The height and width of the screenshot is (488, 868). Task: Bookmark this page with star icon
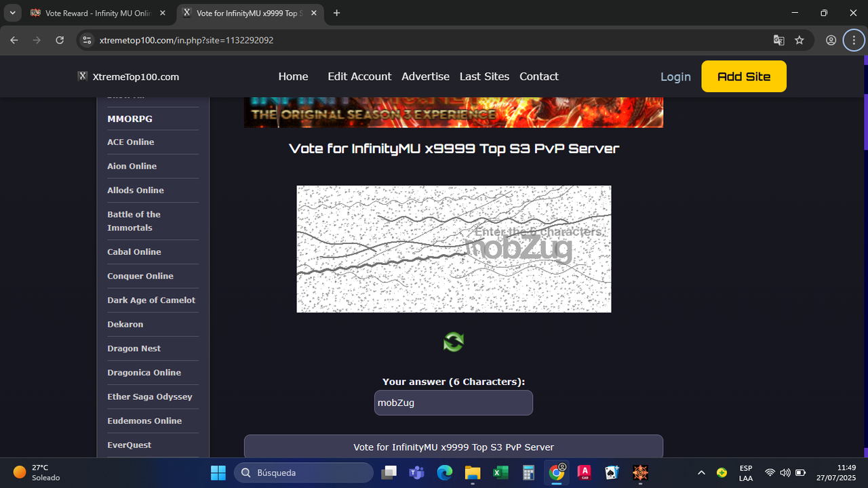click(x=800, y=40)
